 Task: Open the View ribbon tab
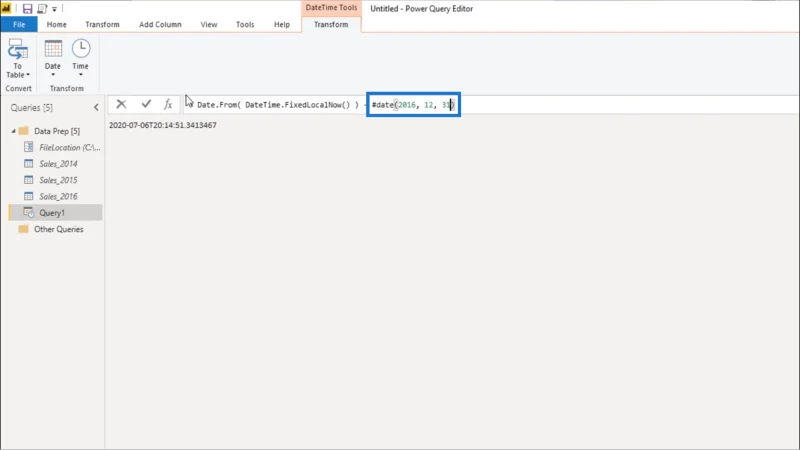coord(209,24)
